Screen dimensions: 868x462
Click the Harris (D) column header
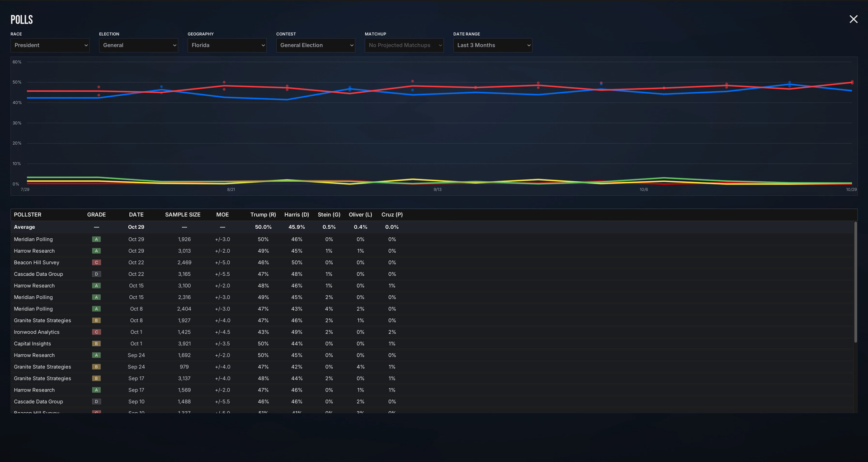[x=297, y=215]
